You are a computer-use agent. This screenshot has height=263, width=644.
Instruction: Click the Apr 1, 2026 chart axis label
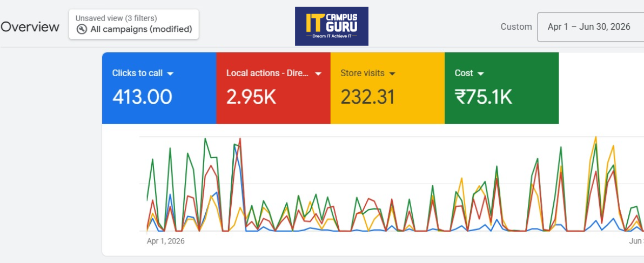tap(165, 241)
